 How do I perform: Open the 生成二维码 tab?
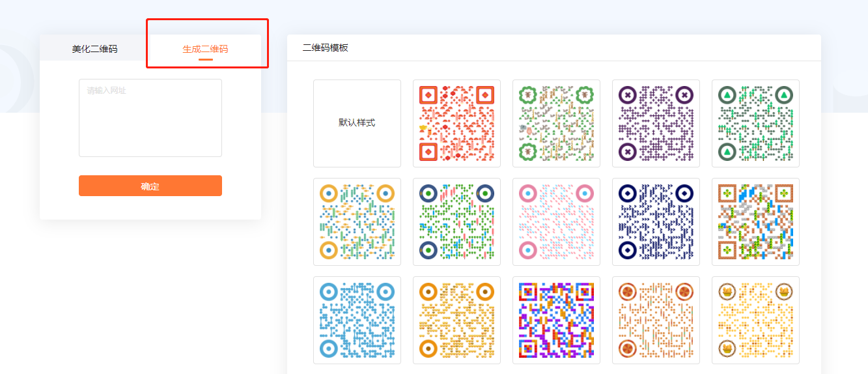[x=205, y=49]
